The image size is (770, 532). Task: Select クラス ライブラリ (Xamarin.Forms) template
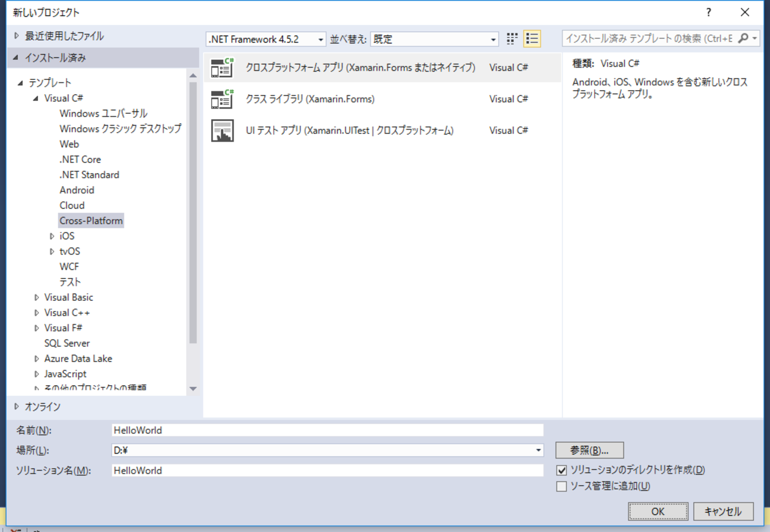[382, 99]
